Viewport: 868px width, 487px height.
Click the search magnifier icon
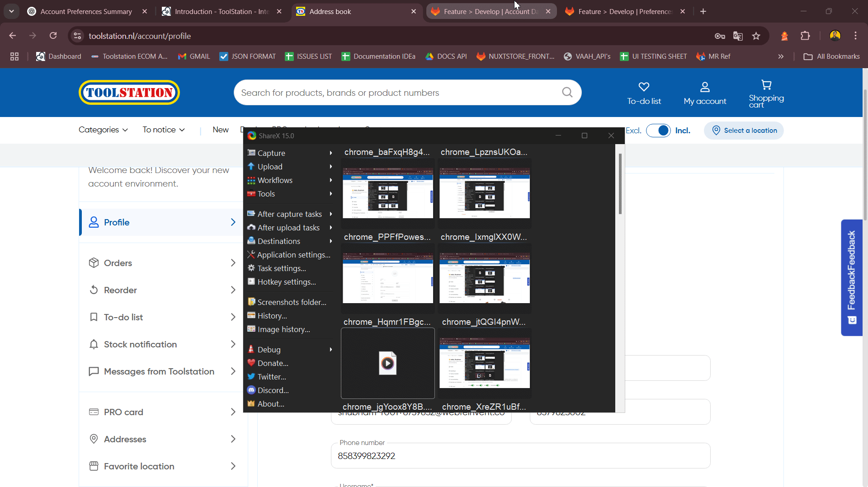567,93
